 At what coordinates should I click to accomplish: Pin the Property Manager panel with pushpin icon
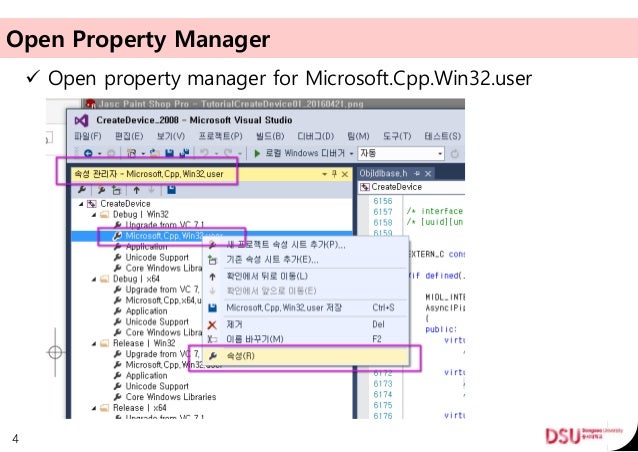point(334,174)
